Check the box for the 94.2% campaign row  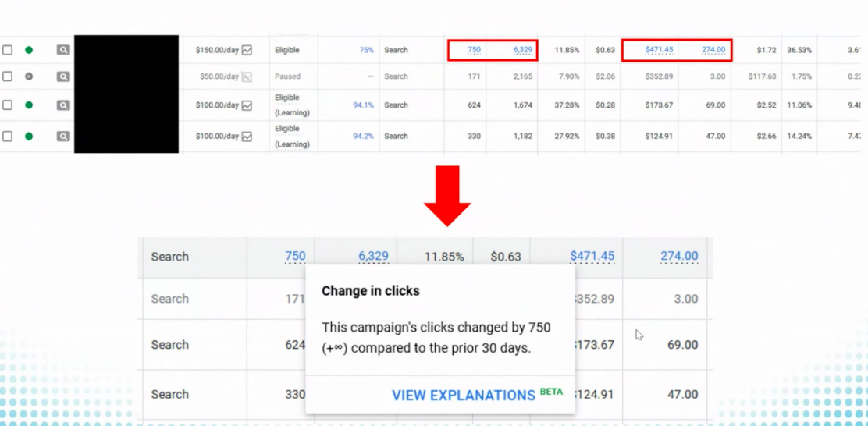coord(8,136)
